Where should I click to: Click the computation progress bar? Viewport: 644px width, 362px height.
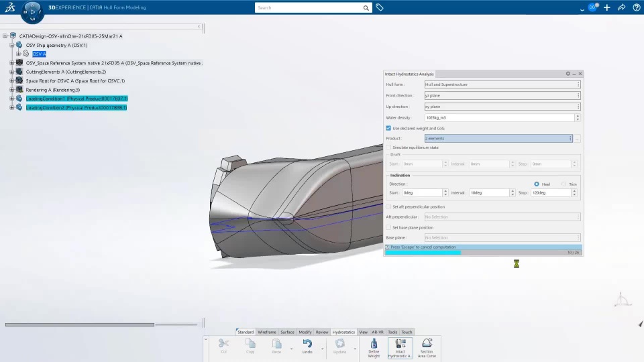point(484,253)
